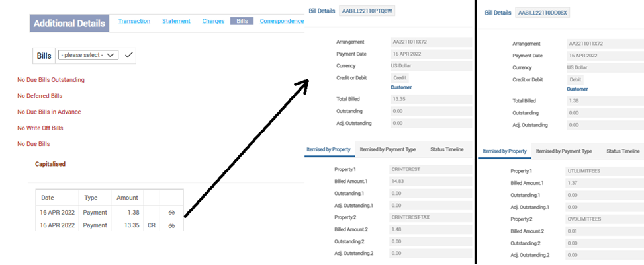Open Status Timeline tab in first bill panel
This screenshot has width=644, height=265.
pyautogui.click(x=447, y=150)
